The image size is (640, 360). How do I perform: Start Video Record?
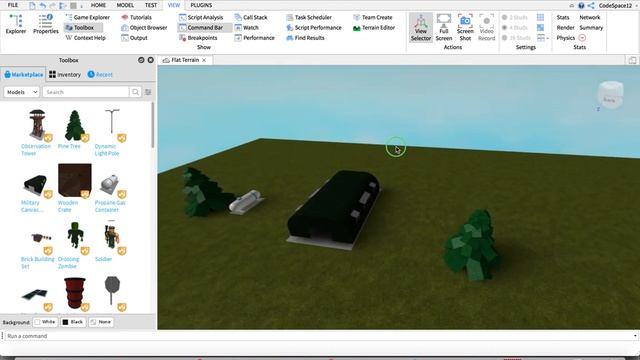tap(486, 27)
